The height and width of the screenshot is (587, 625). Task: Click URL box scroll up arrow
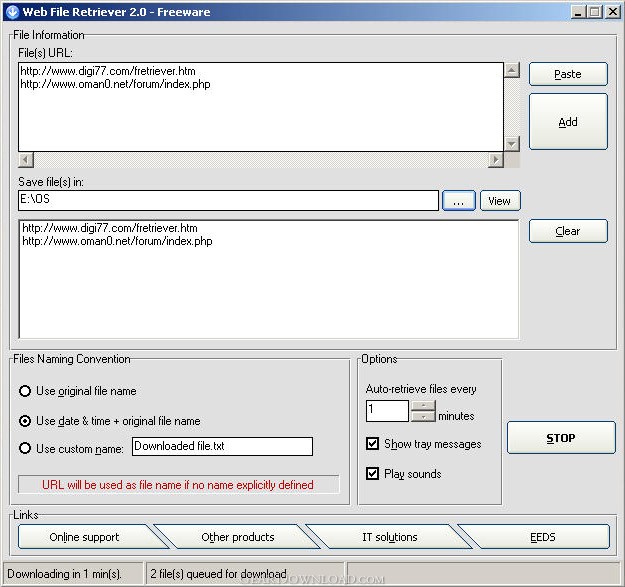[512, 70]
